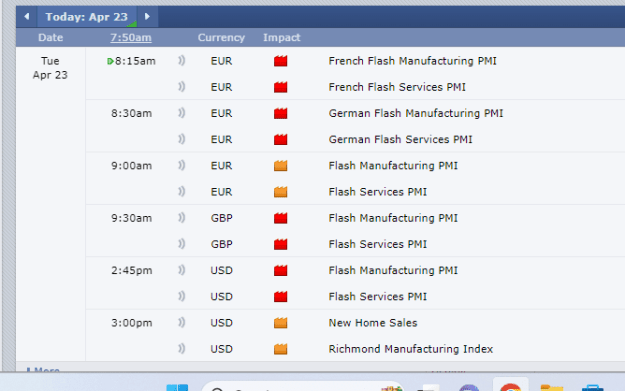Open the 7:50am time settings link
The width and height of the screenshot is (625, 391).
pyautogui.click(x=131, y=37)
